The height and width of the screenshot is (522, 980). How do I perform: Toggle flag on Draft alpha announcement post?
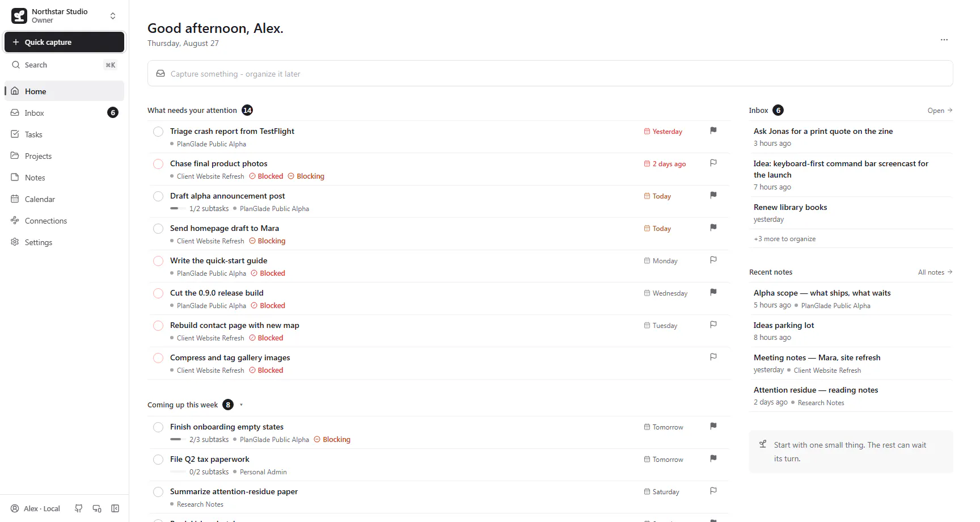click(713, 195)
